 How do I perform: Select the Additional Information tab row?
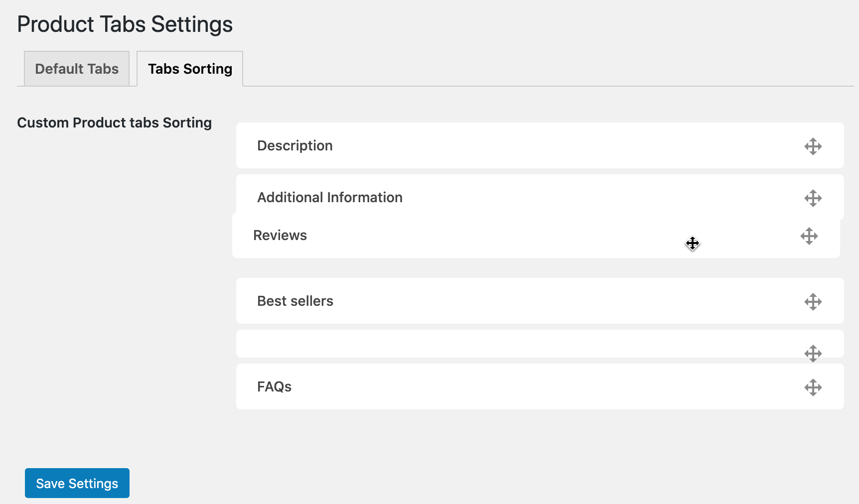(x=498, y=197)
